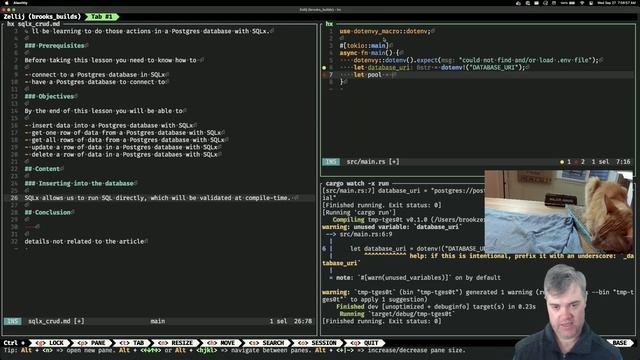
Task: Click the 'main' branch label in status line
Action: point(158,321)
